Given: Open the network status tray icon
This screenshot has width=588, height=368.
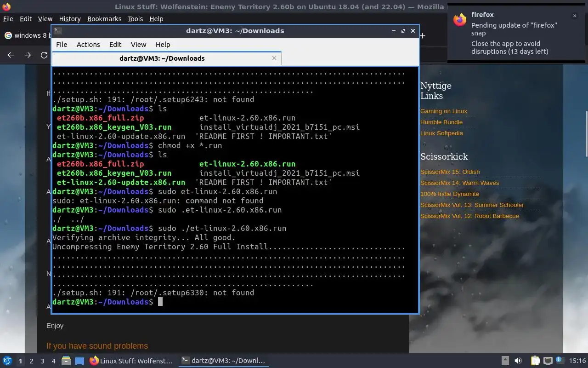Looking at the screenshot, I should pos(548,361).
